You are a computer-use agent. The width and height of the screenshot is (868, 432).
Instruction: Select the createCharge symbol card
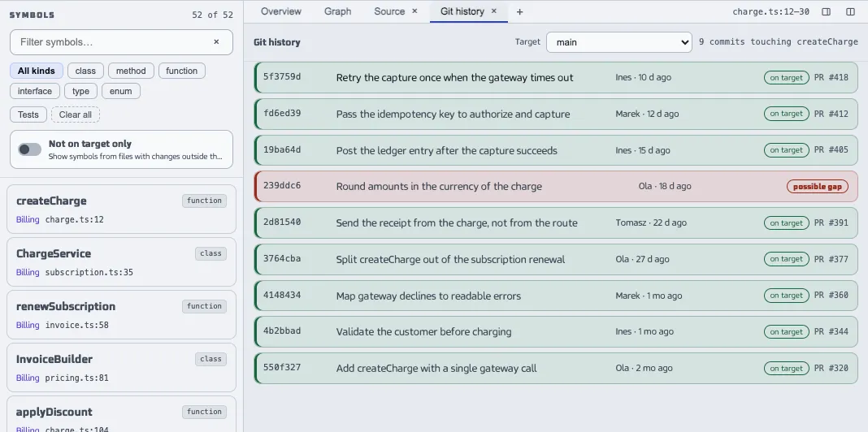click(x=121, y=209)
